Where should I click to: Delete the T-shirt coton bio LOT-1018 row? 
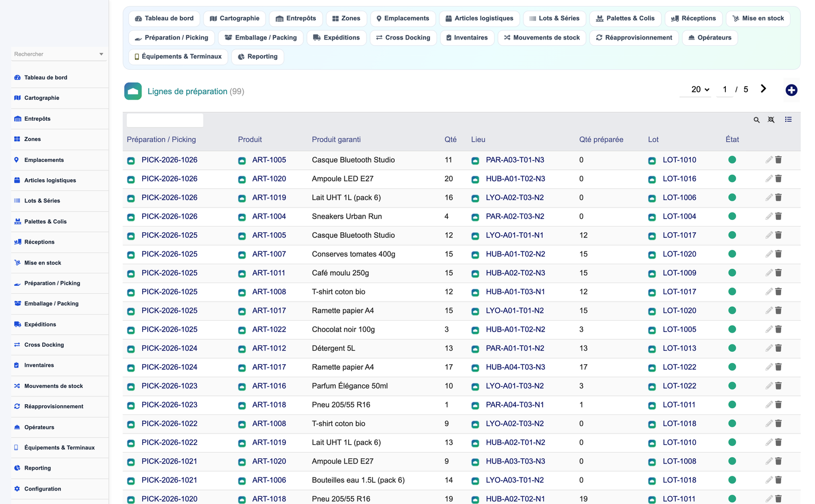point(778,424)
